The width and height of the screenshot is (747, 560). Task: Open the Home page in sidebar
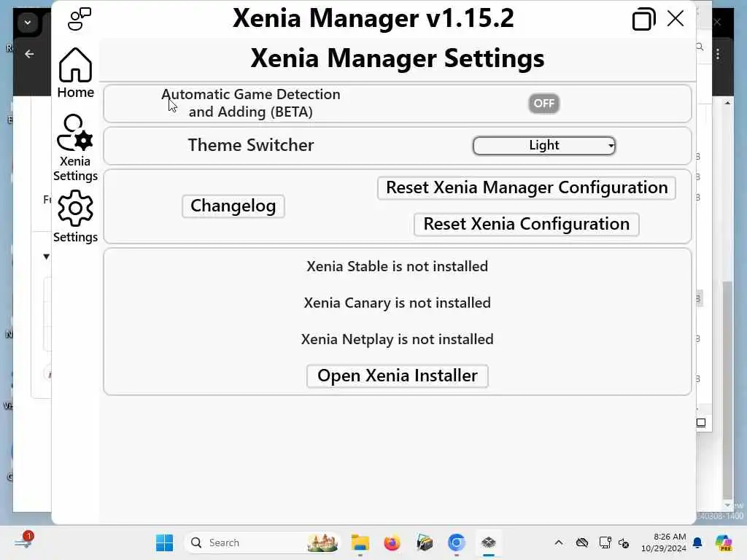tap(75, 73)
